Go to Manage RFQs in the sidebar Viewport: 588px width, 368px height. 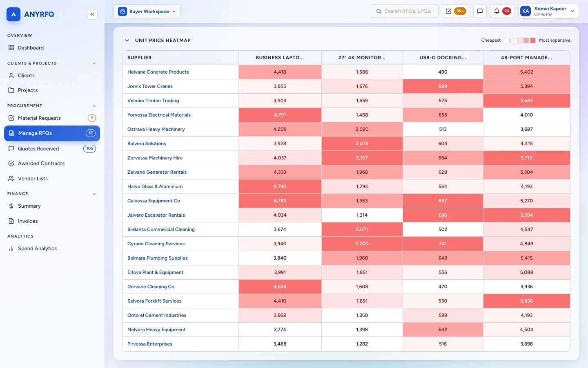(52, 133)
